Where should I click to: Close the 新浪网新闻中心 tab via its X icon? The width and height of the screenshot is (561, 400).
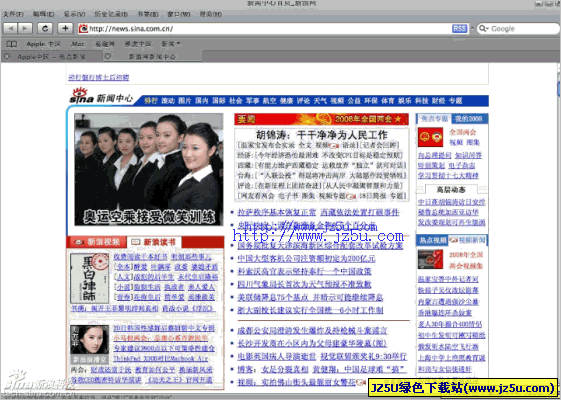click(107, 56)
